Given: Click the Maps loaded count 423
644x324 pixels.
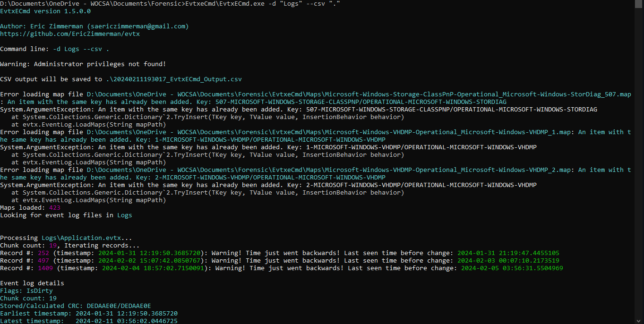Looking at the screenshot, I should [x=54, y=208].
